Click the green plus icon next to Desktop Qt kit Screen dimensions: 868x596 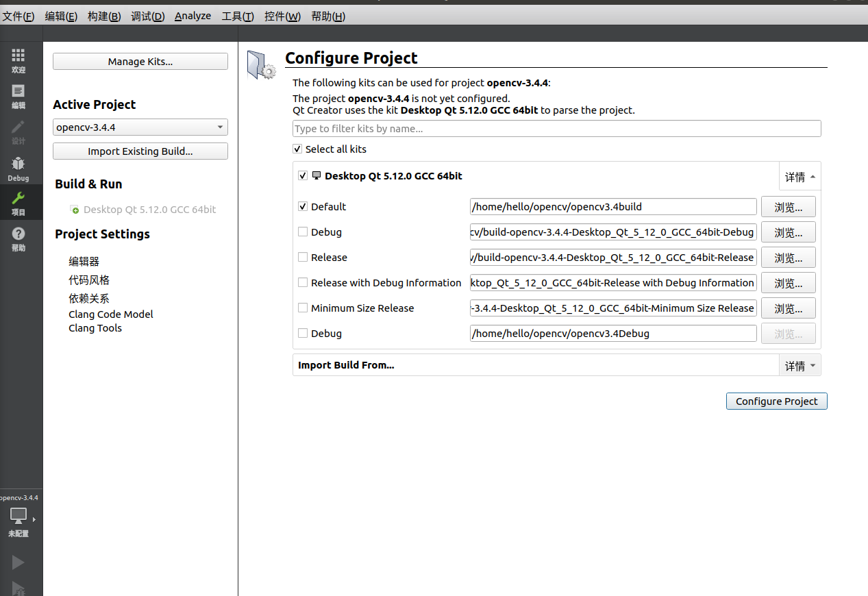coord(75,210)
